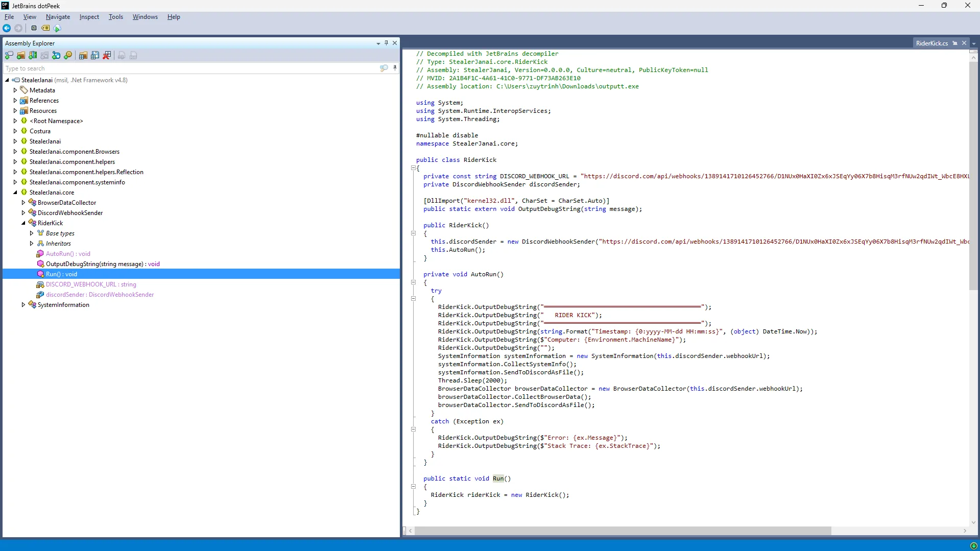Click the search options magnifier icon

pyautogui.click(x=384, y=68)
